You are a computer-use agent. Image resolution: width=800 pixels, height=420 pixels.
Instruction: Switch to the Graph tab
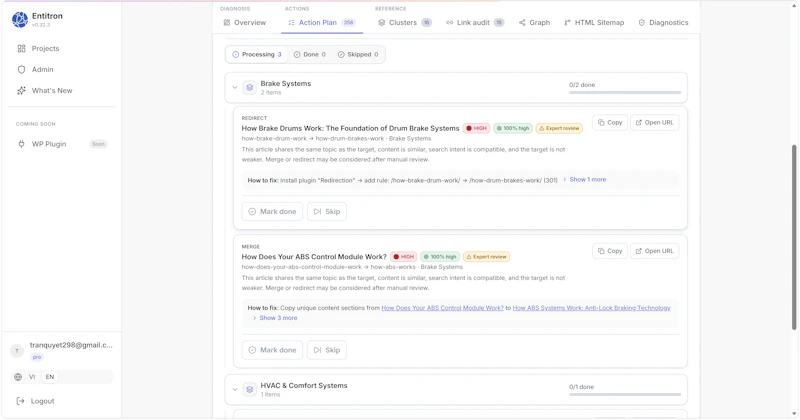tap(534, 22)
